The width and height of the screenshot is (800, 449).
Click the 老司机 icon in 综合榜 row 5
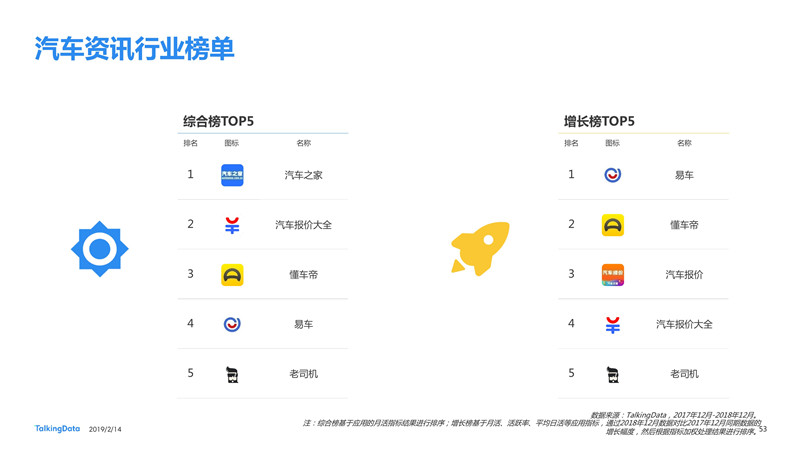232,374
